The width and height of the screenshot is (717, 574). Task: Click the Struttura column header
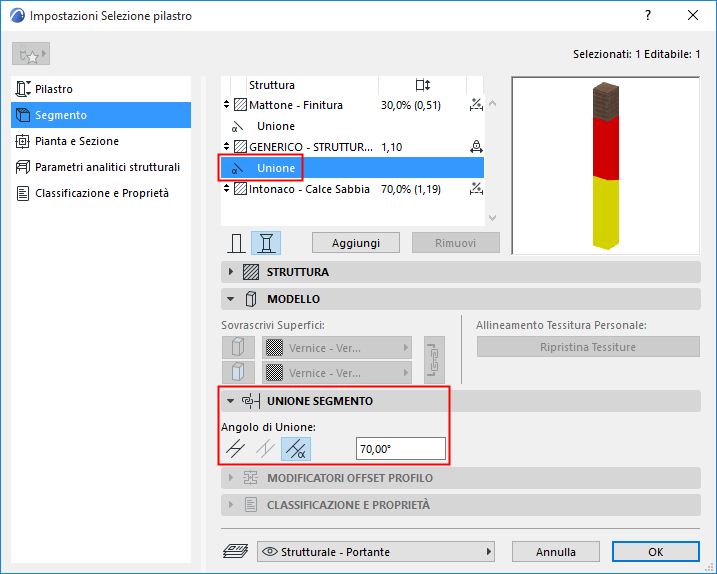pos(272,85)
